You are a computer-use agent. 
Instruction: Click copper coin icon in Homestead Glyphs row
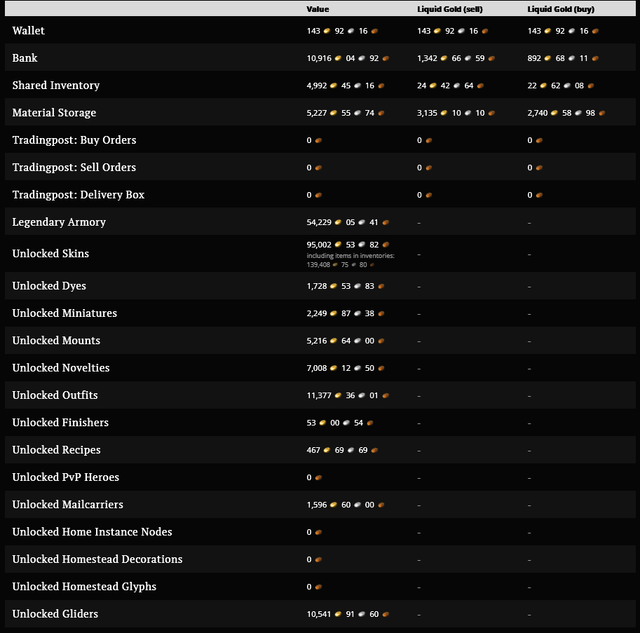tap(318, 587)
